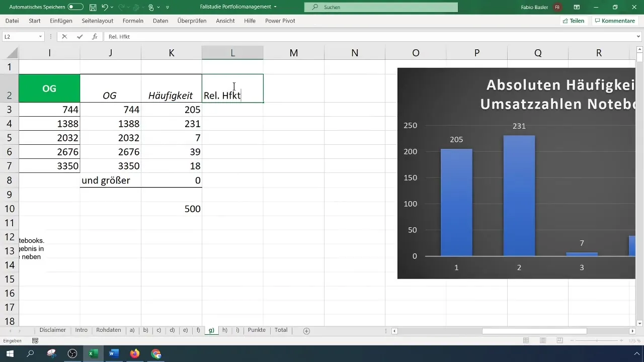644x362 pixels.
Task: Click the Select All corner triangle
Action: pos(13,53)
